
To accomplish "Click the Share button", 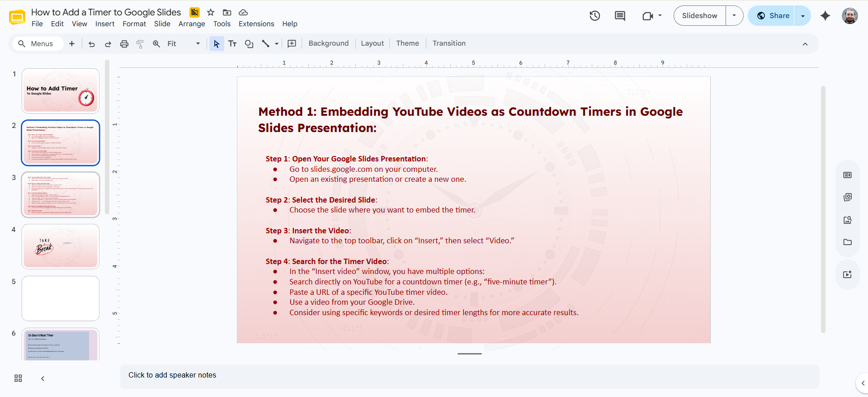I will pyautogui.click(x=773, y=16).
